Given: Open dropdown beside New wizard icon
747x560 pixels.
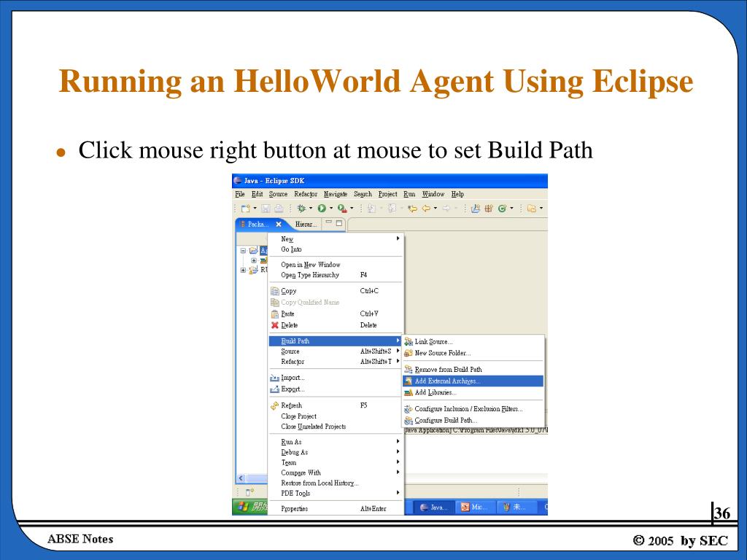Looking at the screenshot, I should [x=255, y=208].
